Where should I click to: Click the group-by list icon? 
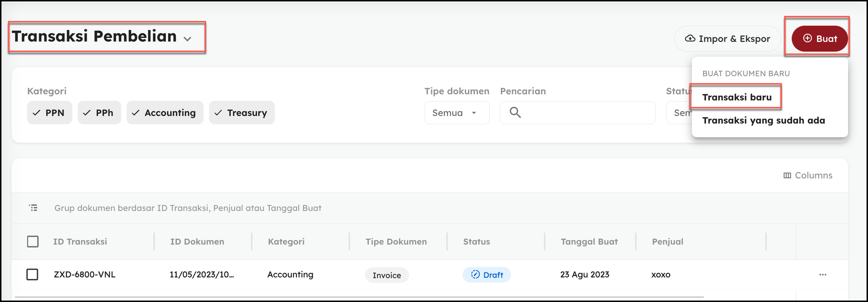[33, 208]
